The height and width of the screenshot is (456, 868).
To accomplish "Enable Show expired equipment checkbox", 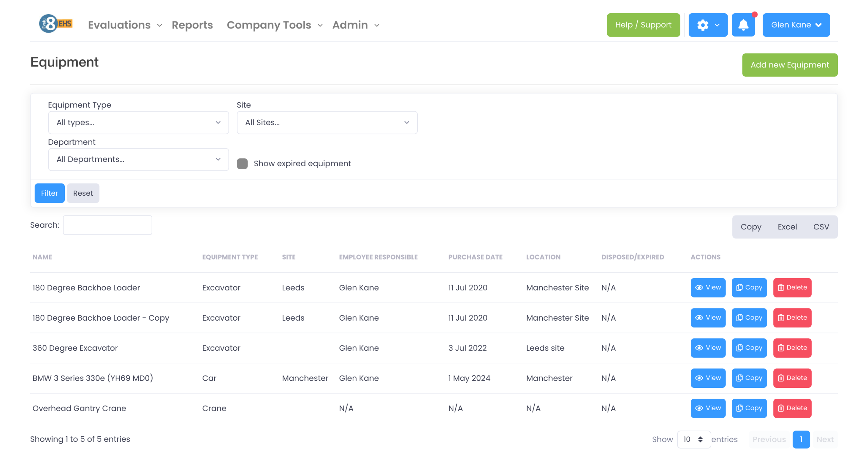I will [242, 164].
